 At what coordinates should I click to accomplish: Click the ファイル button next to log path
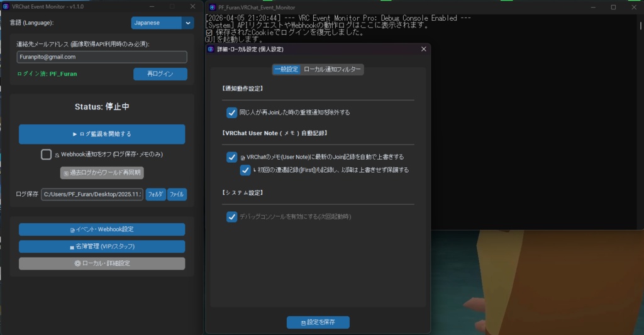[177, 194]
